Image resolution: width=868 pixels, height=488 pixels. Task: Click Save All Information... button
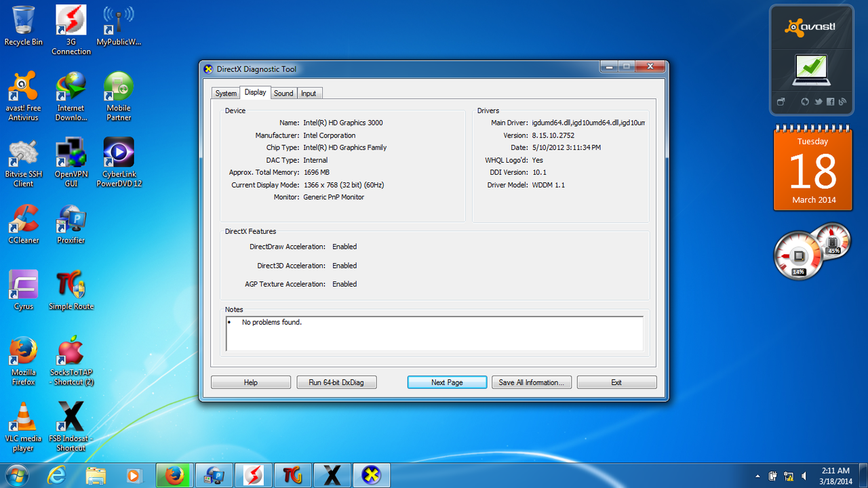532,382
